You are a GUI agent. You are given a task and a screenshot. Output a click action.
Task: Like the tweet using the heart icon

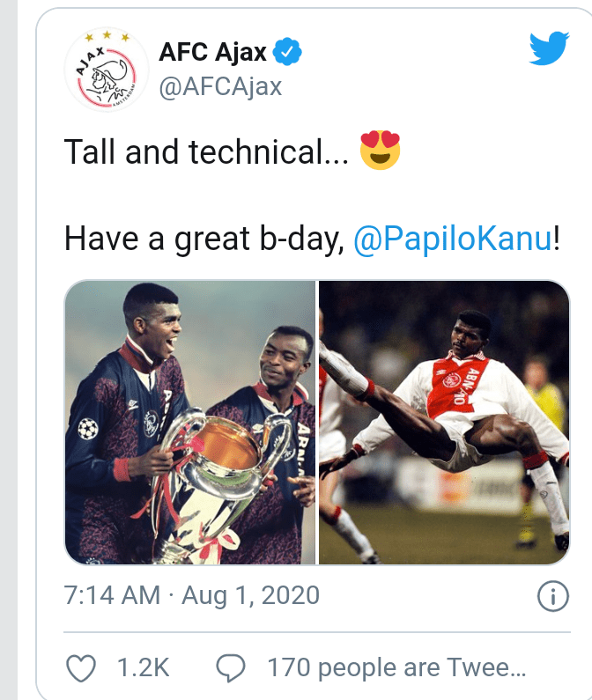[80, 669]
